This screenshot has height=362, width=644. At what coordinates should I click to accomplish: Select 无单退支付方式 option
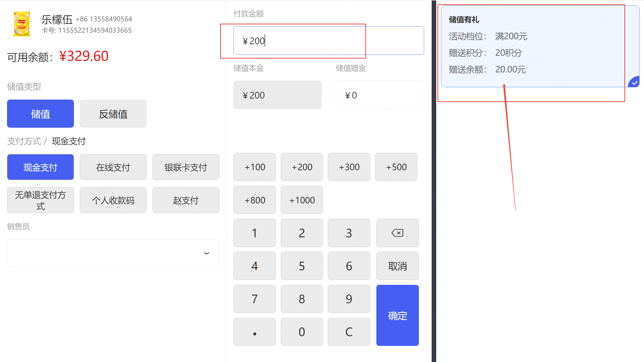tap(40, 200)
